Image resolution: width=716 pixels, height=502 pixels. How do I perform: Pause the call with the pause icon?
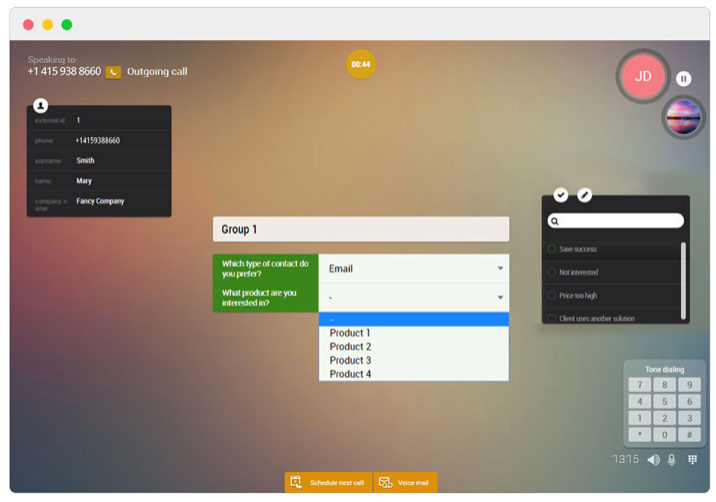tap(683, 79)
